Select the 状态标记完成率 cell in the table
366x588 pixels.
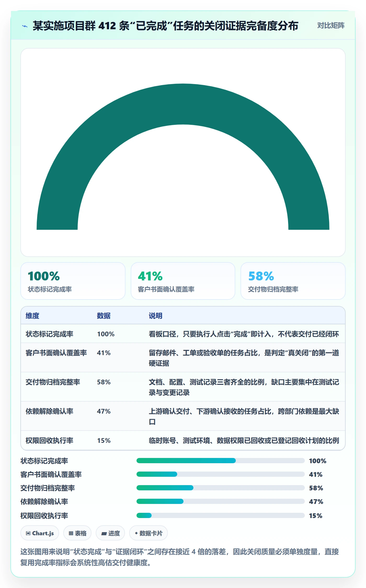point(49,334)
